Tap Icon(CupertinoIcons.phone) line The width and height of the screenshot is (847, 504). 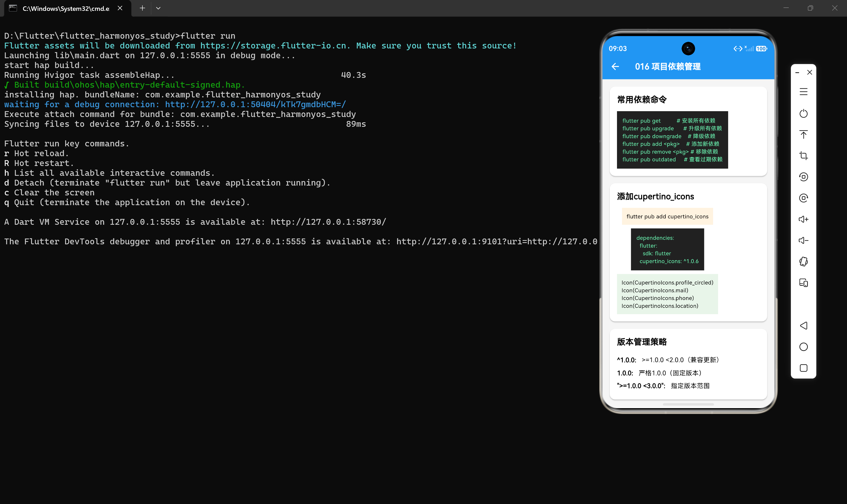(x=657, y=298)
